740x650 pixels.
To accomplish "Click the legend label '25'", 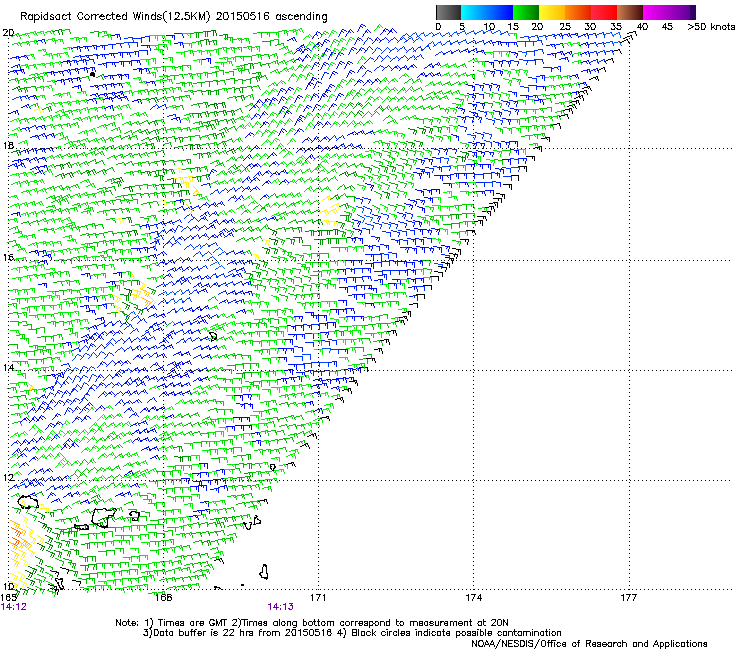I will 565,27.
